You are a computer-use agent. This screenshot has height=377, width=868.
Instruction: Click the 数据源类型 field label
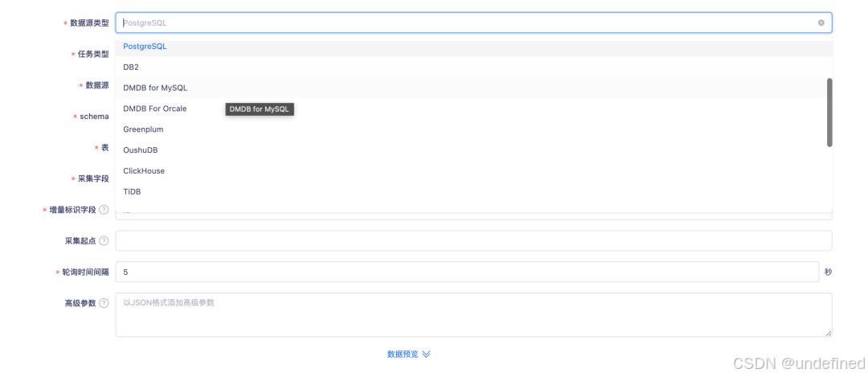89,23
